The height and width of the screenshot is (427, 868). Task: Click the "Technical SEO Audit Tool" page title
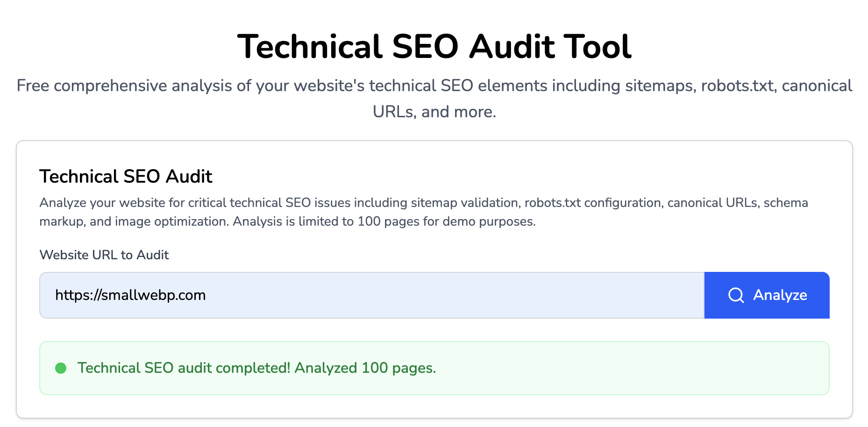(x=434, y=47)
